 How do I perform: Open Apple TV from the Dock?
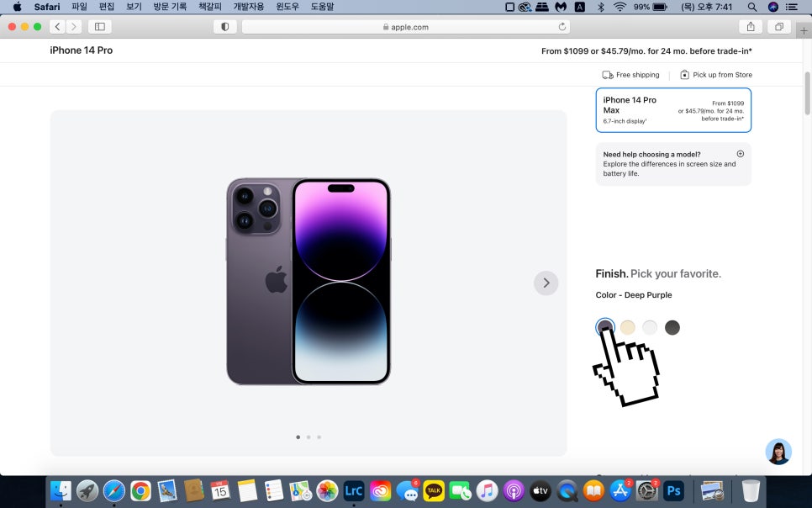tap(540, 490)
